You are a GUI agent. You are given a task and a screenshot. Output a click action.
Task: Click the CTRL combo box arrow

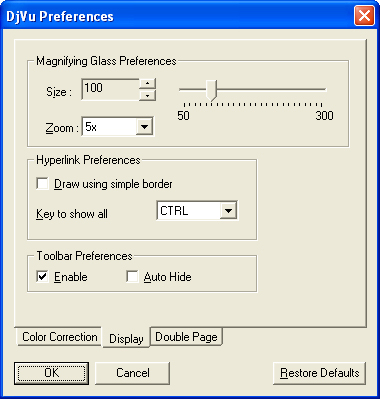(x=228, y=211)
